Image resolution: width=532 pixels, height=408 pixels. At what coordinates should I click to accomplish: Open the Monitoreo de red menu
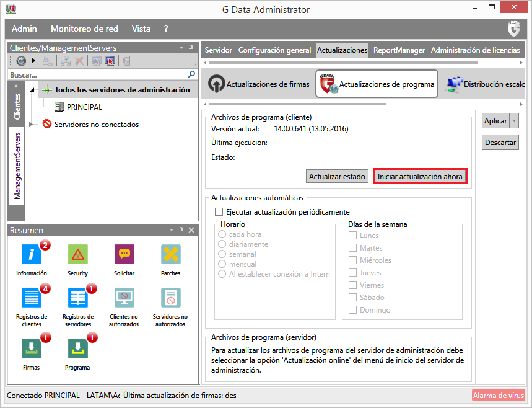click(84, 29)
